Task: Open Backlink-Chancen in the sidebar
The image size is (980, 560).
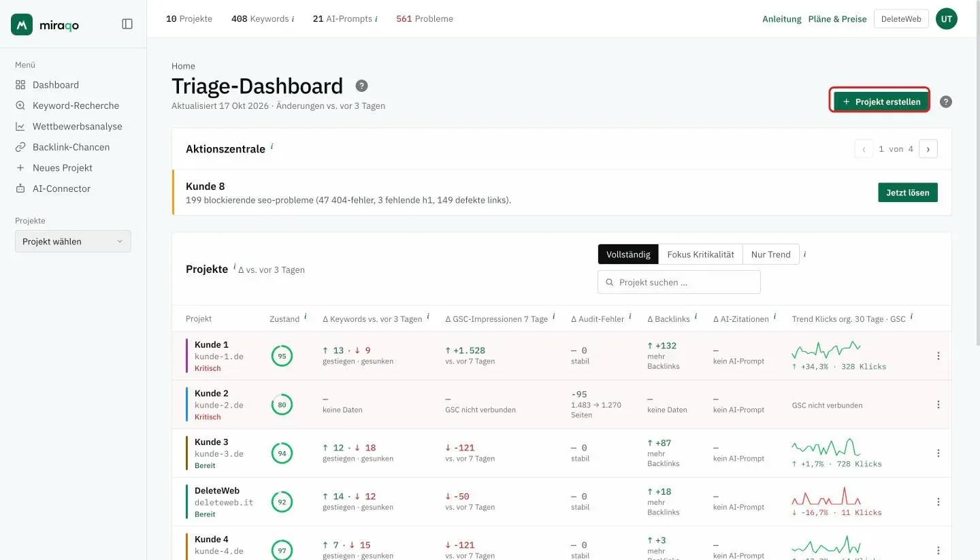Action: coord(73,147)
